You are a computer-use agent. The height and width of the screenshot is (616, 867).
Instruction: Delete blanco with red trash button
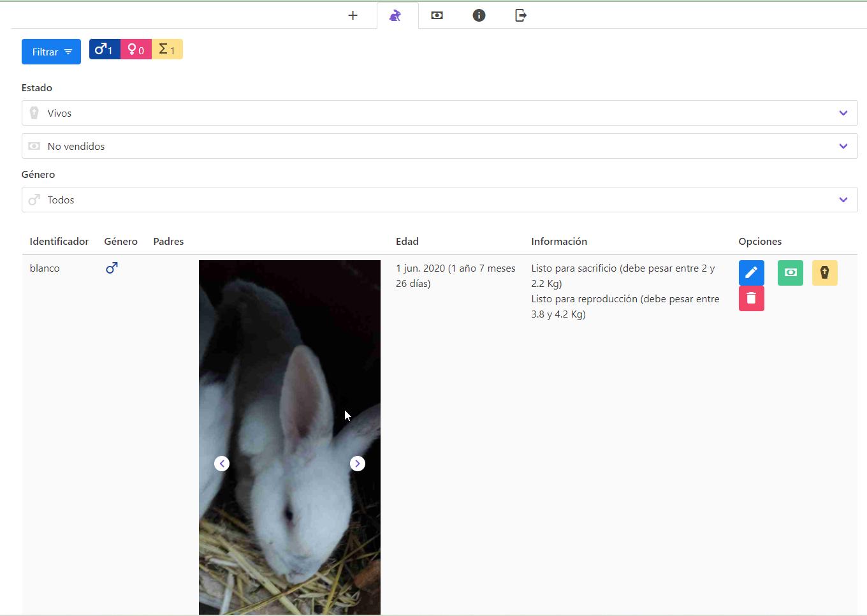point(751,298)
